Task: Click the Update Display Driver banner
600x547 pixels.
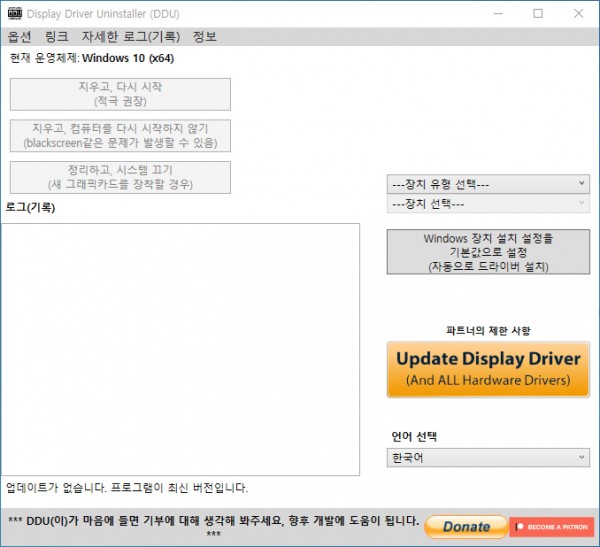Action: pyautogui.click(x=488, y=369)
